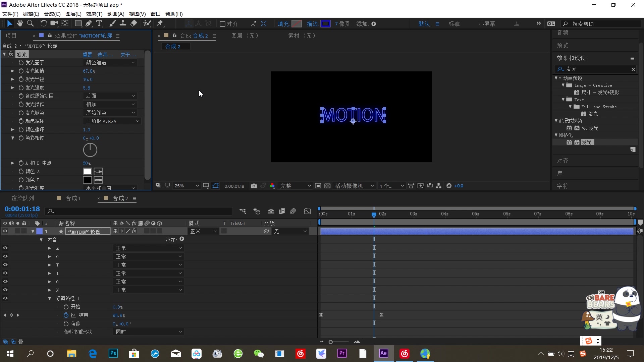Open the 发光基于 颜色通道 dropdown

point(110,63)
